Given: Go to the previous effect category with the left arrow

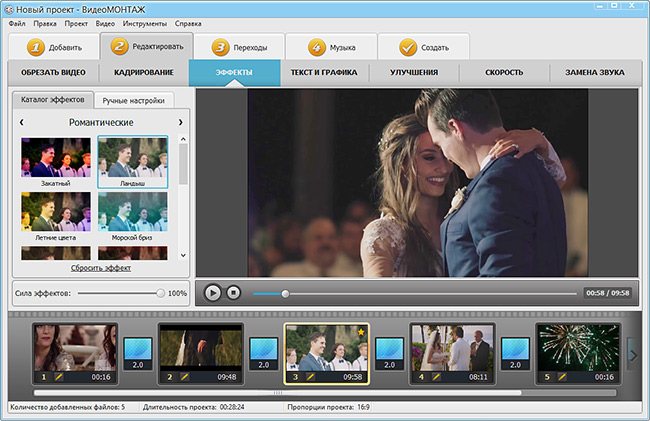Looking at the screenshot, I should pyautogui.click(x=21, y=122).
